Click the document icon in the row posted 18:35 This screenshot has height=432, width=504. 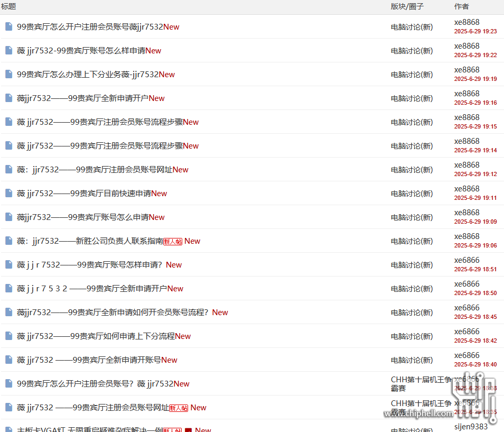pos(8,407)
